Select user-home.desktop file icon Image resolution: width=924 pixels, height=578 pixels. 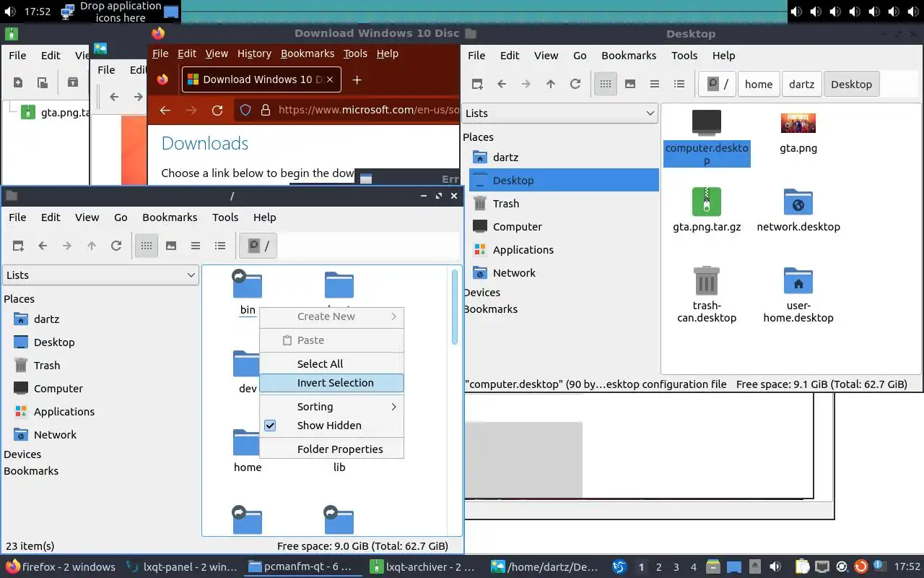tap(798, 282)
